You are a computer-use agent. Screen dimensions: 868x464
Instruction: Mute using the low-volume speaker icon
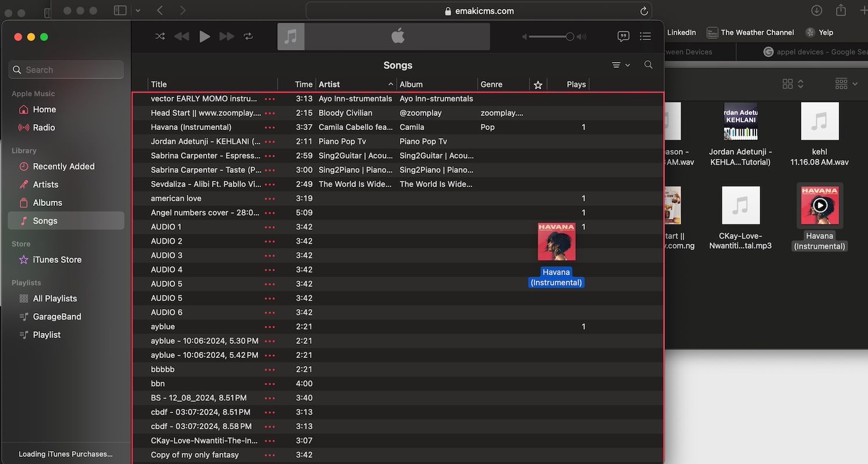click(x=524, y=37)
